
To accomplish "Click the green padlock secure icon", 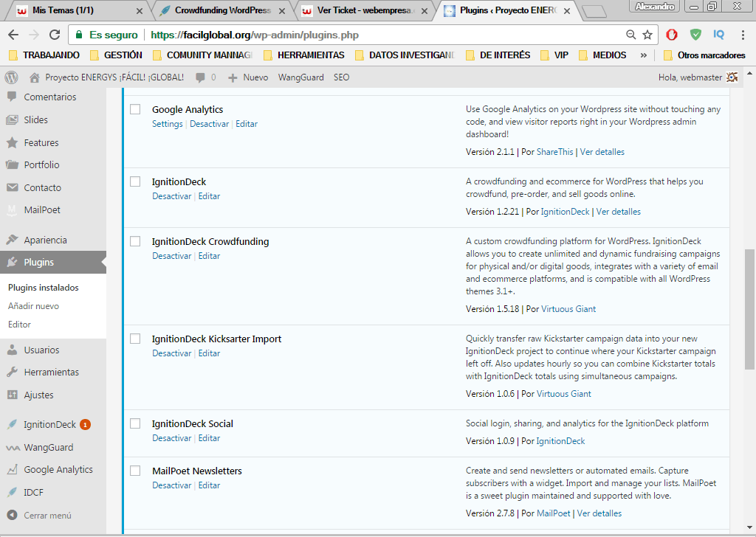I will (x=78, y=35).
